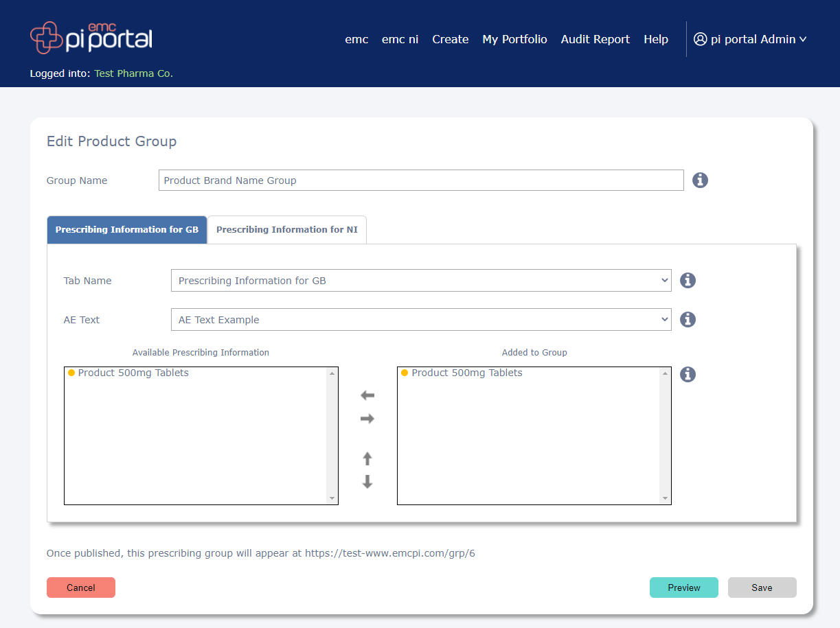Open the info icon next to AE Text
This screenshot has height=628, width=840.
[688, 319]
